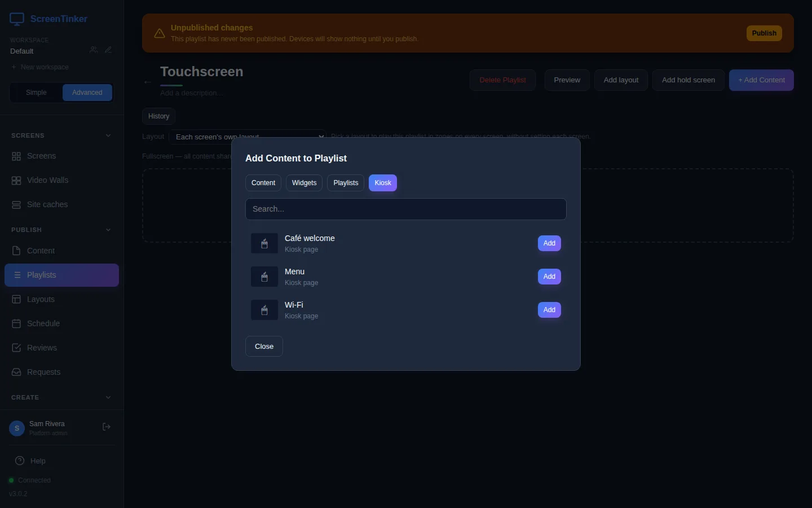Click the Preview button
812x508 pixels.
coord(567,80)
